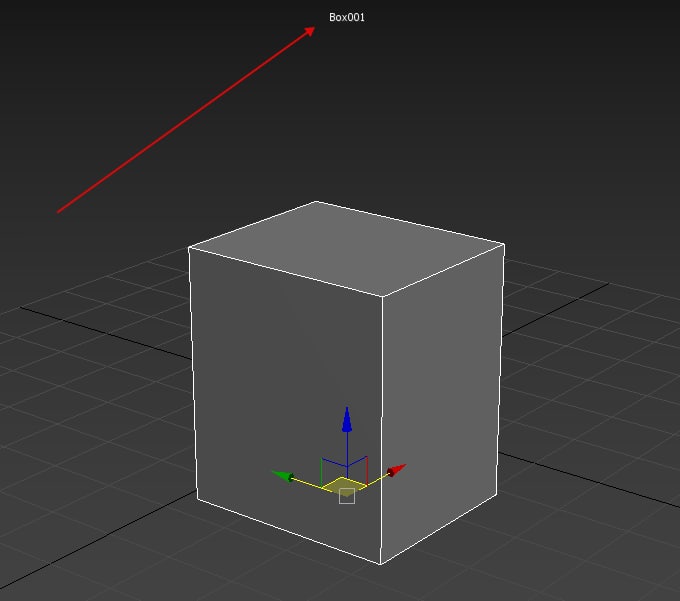Click the green Y-axis arrow of the gizmo

(x=282, y=476)
